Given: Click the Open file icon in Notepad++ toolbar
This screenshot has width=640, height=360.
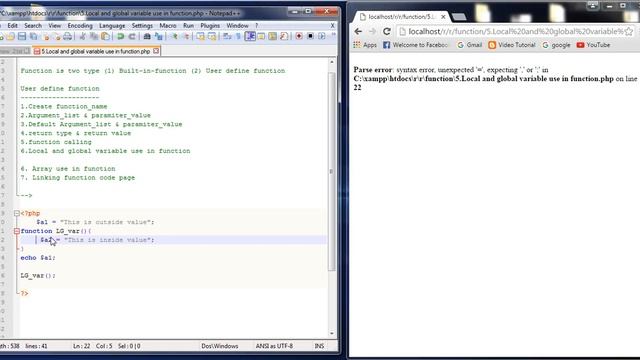Looking at the screenshot, I should (x=10, y=37).
